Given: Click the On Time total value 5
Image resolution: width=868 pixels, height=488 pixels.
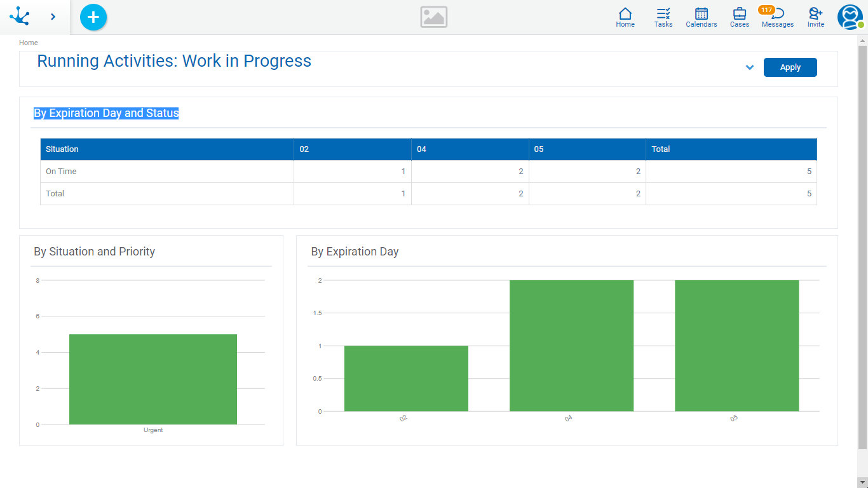Looking at the screenshot, I should (809, 172).
